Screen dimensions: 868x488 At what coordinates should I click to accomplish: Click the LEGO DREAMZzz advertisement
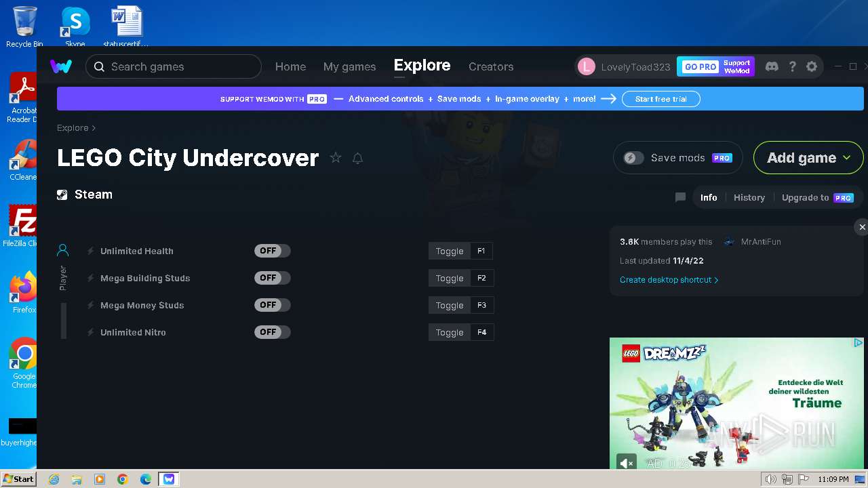pos(736,403)
